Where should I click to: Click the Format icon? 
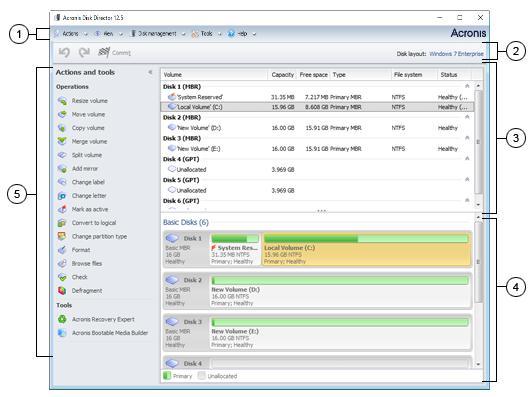62,250
